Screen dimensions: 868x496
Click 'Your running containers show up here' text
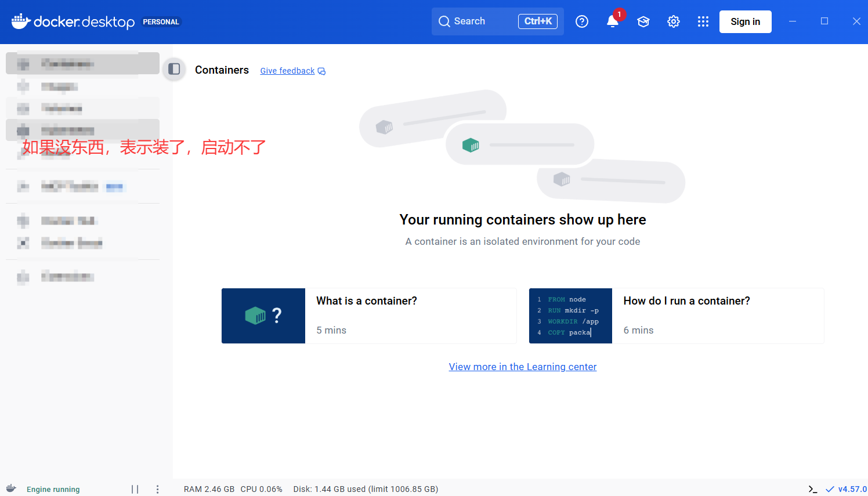523,220
